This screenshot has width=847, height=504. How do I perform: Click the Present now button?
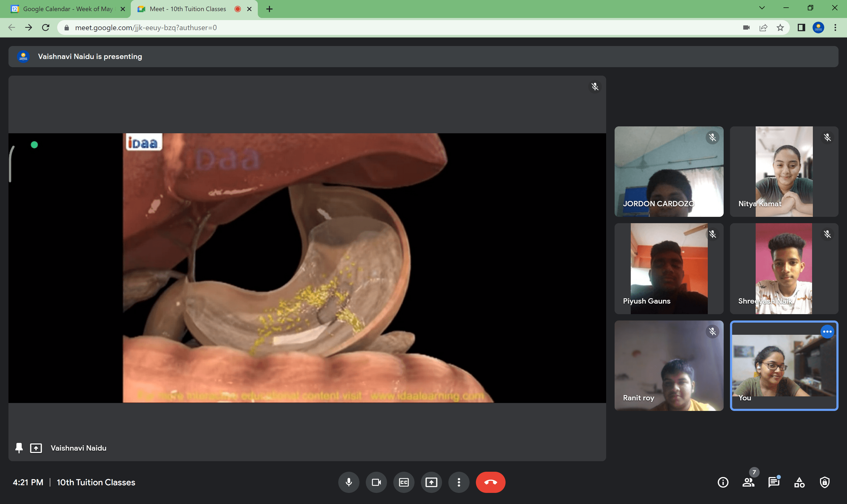[x=431, y=482]
